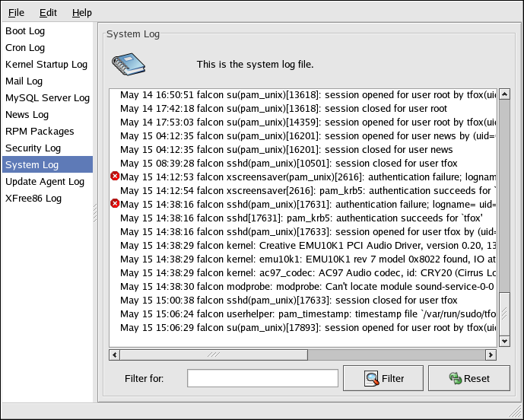Open the Edit menu

[x=48, y=13]
